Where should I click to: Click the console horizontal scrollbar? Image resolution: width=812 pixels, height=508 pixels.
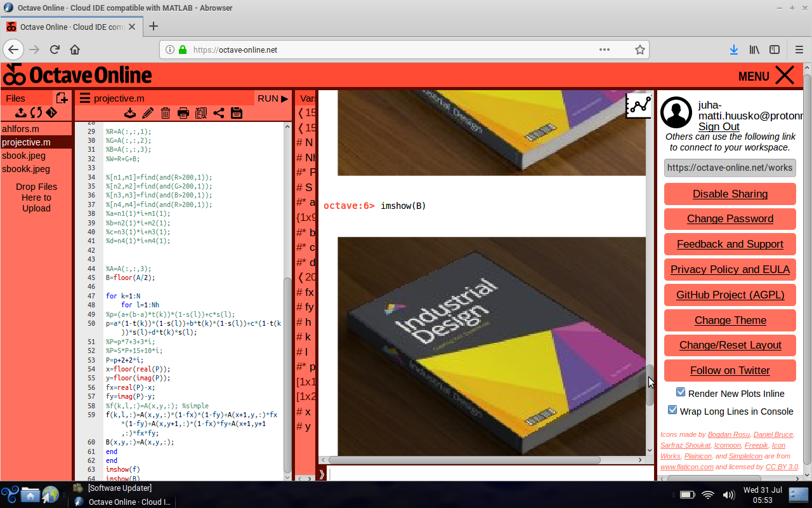pos(464,460)
